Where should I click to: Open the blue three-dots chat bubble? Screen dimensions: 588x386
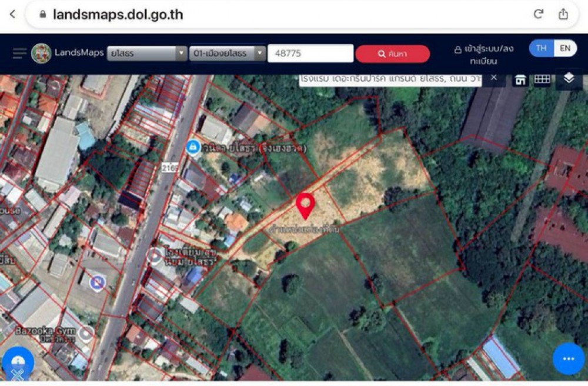pyautogui.click(x=569, y=358)
